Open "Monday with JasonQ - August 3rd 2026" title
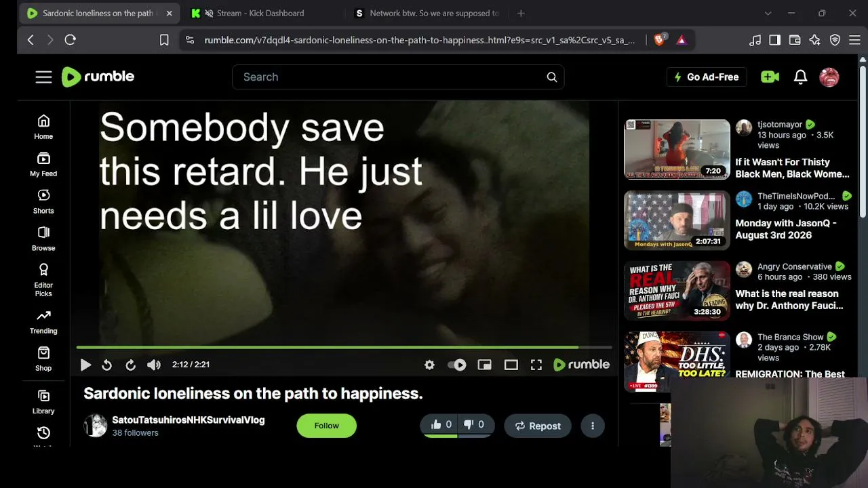The height and width of the screenshot is (488, 868). (x=786, y=229)
